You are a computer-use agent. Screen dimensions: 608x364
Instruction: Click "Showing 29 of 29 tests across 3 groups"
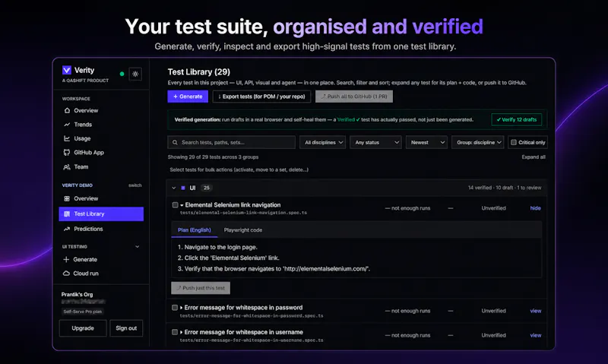[213, 157]
